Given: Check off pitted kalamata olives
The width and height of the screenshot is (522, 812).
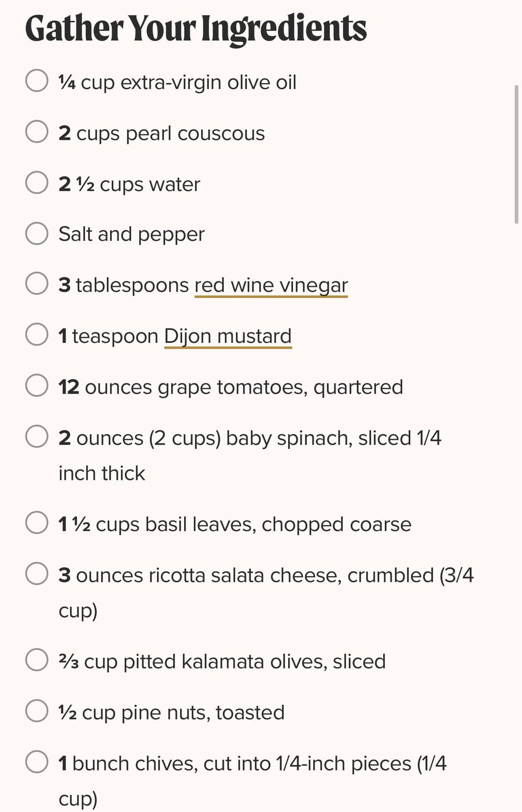Looking at the screenshot, I should click(37, 660).
